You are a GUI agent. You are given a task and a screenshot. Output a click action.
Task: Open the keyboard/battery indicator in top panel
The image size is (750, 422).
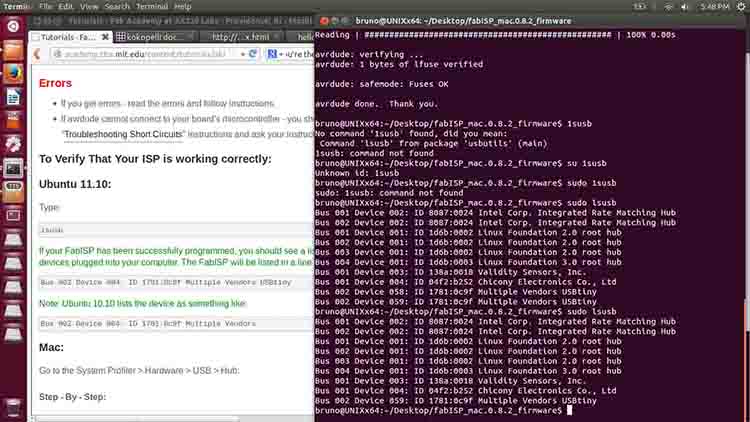click(x=640, y=6)
